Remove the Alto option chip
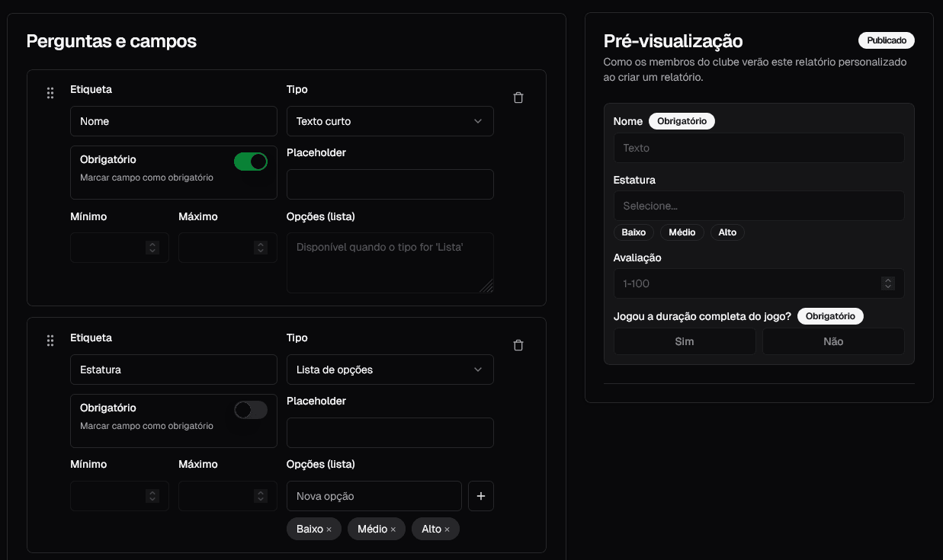943x560 pixels. [447, 530]
